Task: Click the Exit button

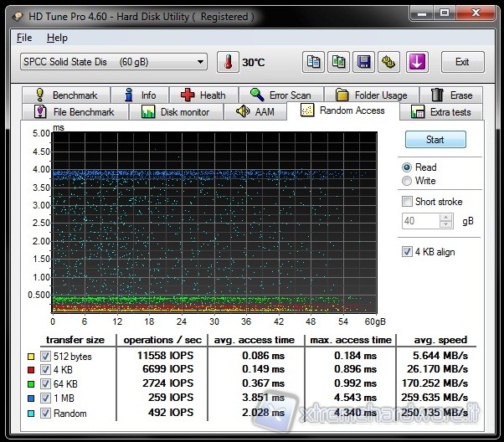Action: coord(462,62)
